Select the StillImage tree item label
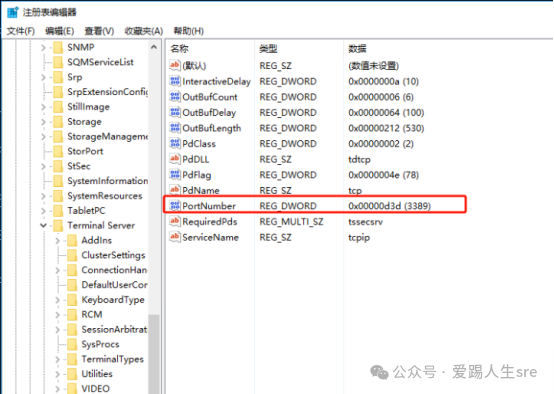 coord(88,107)
